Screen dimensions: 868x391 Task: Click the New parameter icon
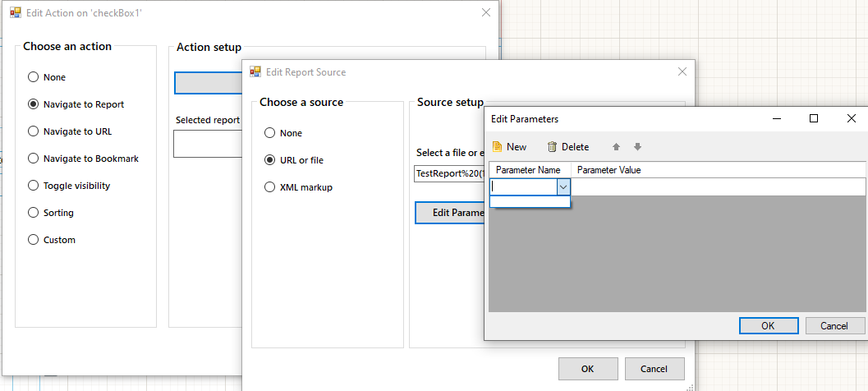coord(497,147)
